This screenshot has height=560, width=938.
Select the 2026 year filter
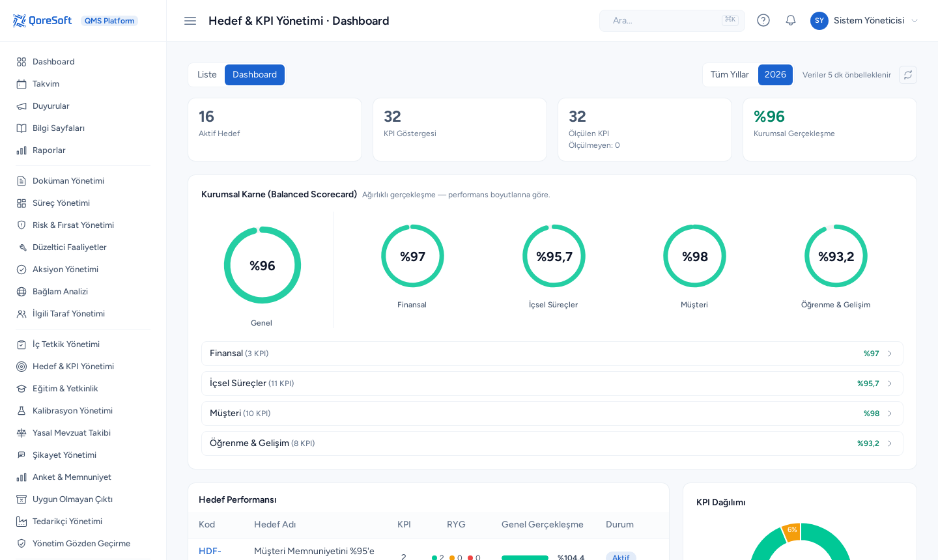pos(775,75)
